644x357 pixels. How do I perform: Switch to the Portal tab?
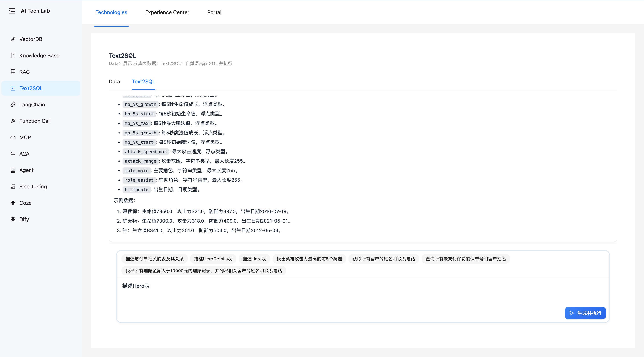click(214, 12)
